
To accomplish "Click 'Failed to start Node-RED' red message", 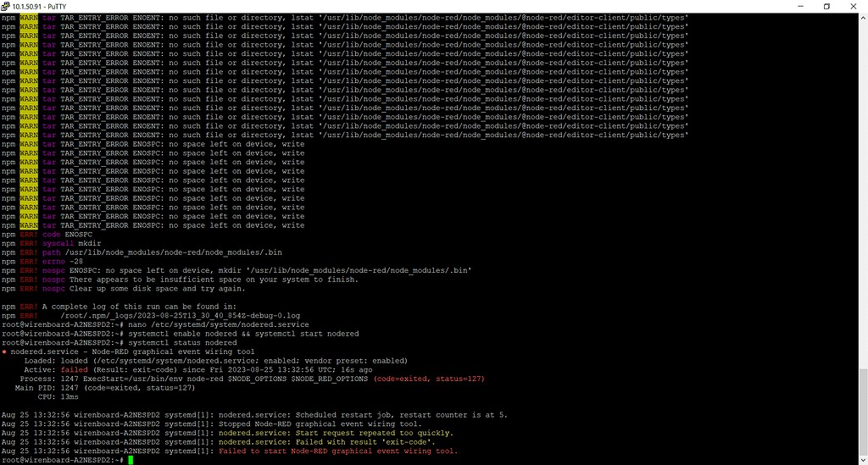I will (x=338, y=451).
